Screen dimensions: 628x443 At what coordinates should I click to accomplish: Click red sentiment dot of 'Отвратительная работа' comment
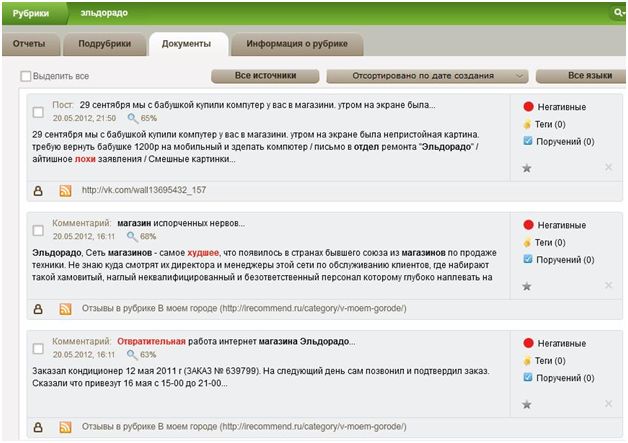tap(528, 343)
